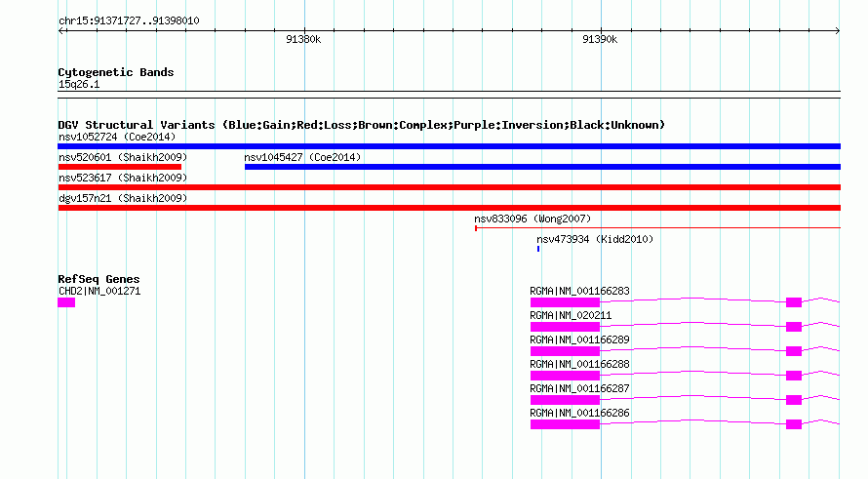Click the nsv520601 (Shaikh2009) variant label

tap(123, 157)
